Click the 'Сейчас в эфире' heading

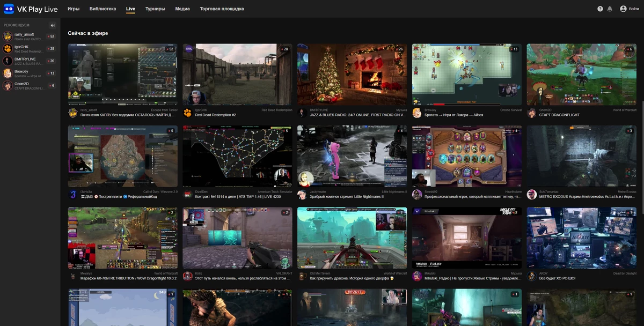(x=88, y=33)
